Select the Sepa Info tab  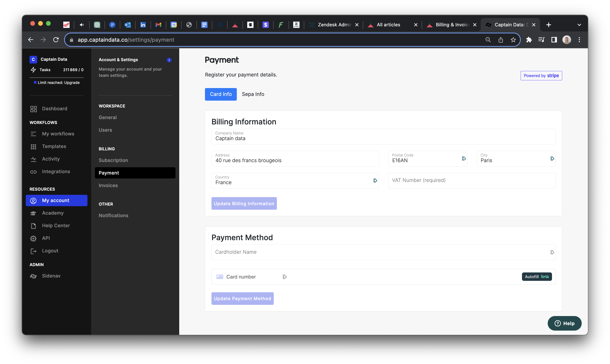[253, 94]
